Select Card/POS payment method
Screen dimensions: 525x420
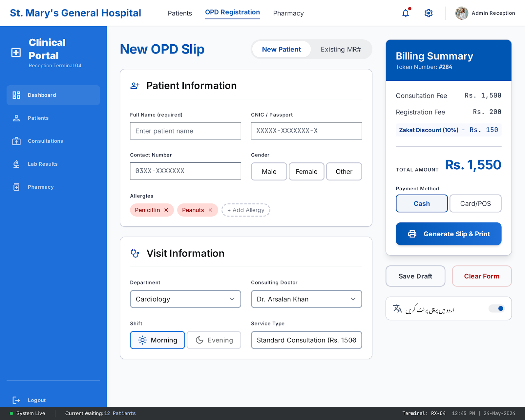tap(475, 203)
